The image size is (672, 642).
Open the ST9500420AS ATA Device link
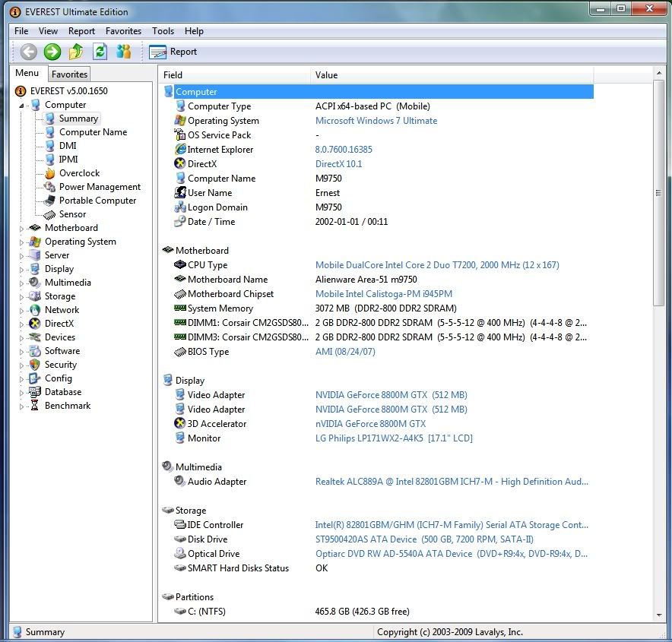coord(424,539)
